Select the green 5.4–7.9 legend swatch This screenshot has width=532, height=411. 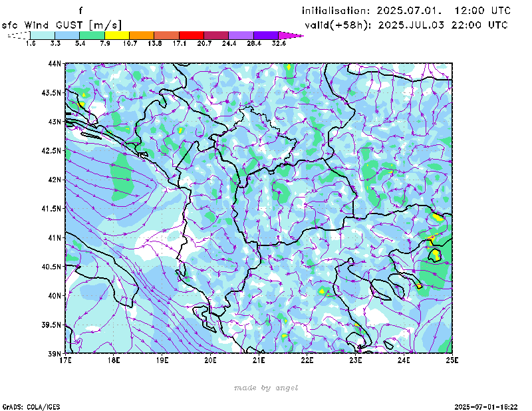click(x=92, y=35)
